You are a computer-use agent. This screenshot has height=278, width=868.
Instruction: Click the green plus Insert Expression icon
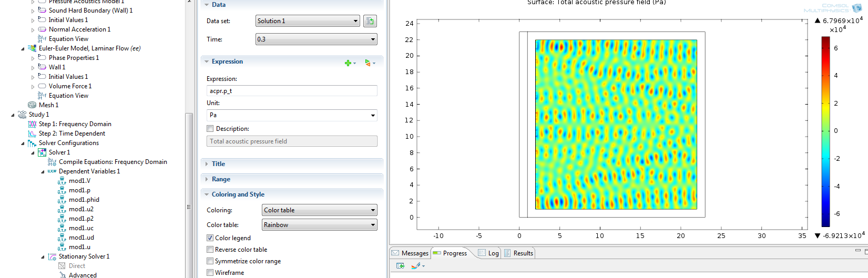(x=348, y=63)
